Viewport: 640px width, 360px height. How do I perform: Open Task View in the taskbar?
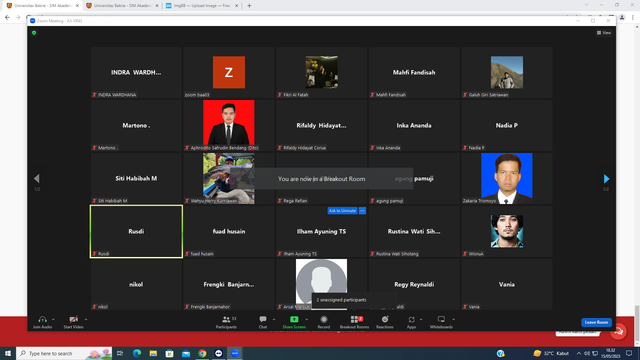click(x=120, y=353)
